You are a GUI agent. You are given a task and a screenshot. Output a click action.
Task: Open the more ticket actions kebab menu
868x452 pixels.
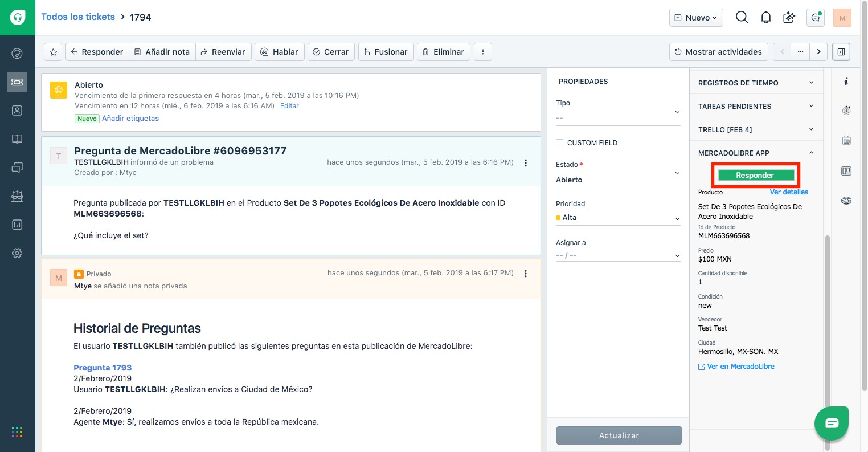[483, 52]
